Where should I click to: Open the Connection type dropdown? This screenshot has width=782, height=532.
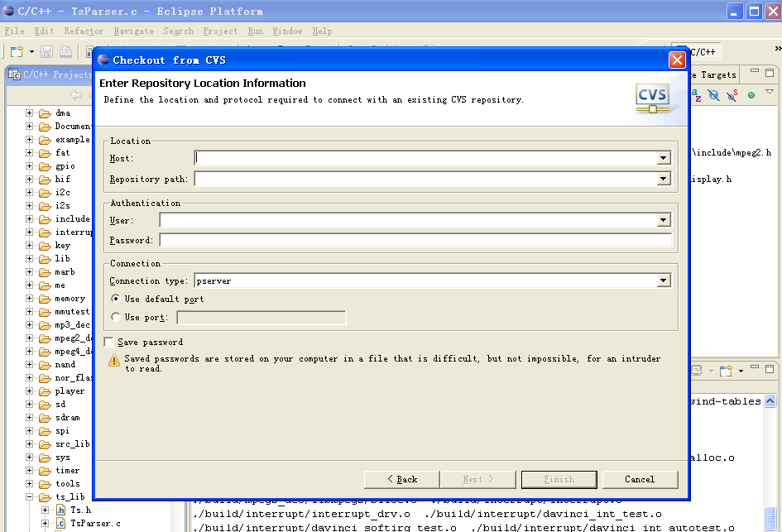click(664, 281)
